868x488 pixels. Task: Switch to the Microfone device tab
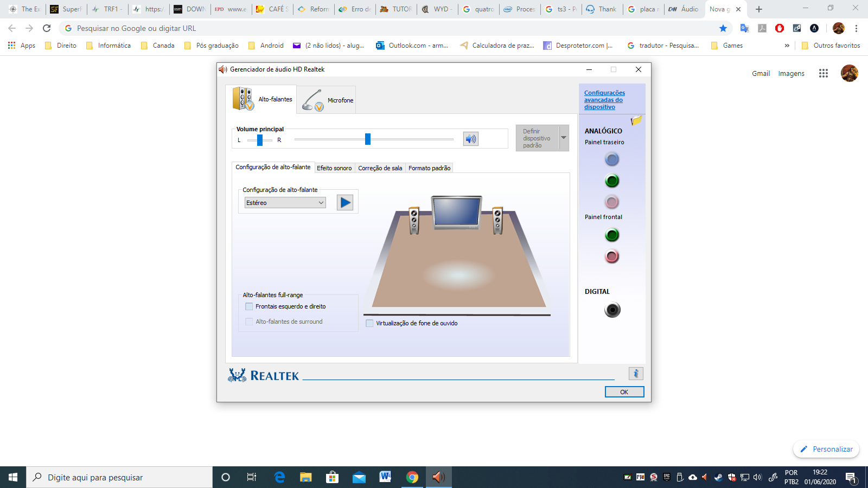(326, 100)
